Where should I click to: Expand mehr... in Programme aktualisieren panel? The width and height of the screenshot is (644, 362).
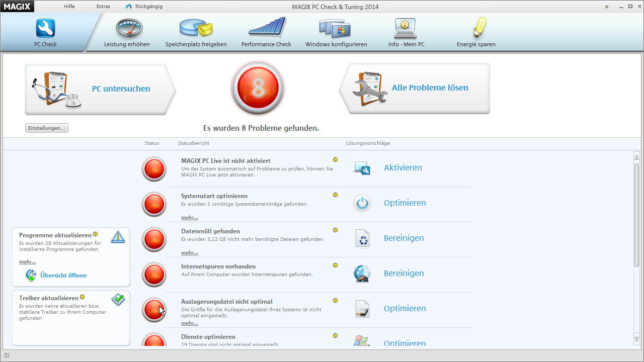point(28,262)
